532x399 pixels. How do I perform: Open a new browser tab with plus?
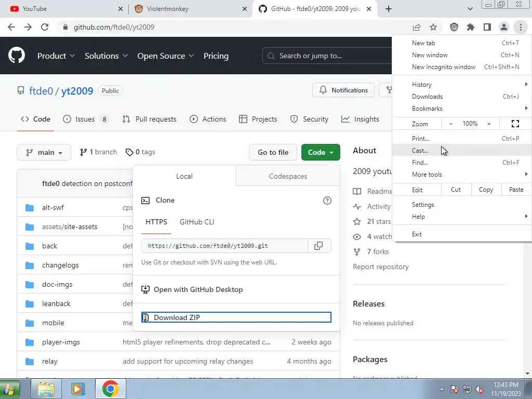click(x=389, y=9)
